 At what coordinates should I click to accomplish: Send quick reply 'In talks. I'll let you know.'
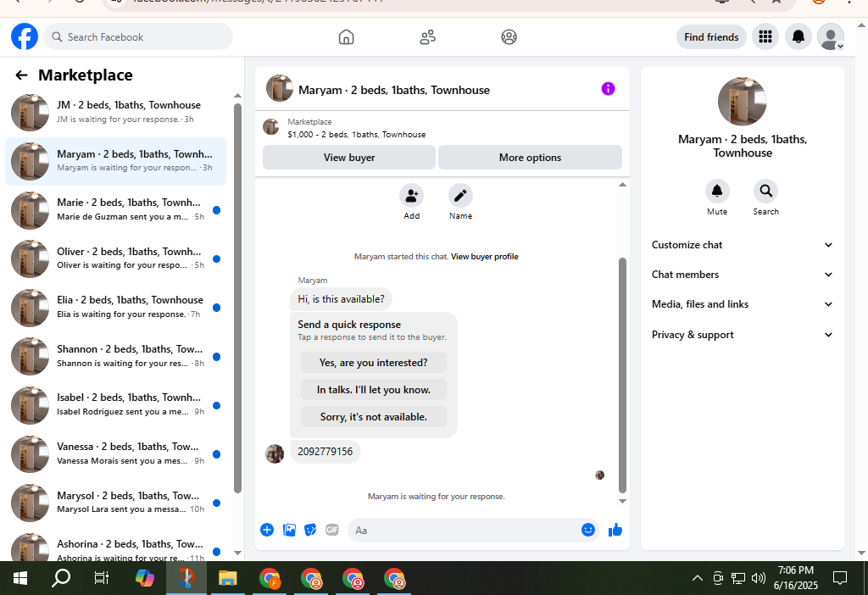(373, 390)
